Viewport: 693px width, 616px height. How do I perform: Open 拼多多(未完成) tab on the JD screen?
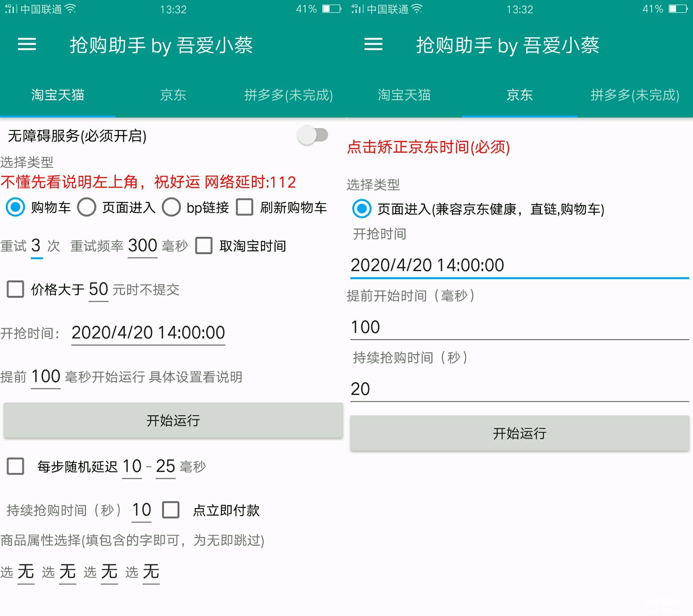[x=635, y=95]
